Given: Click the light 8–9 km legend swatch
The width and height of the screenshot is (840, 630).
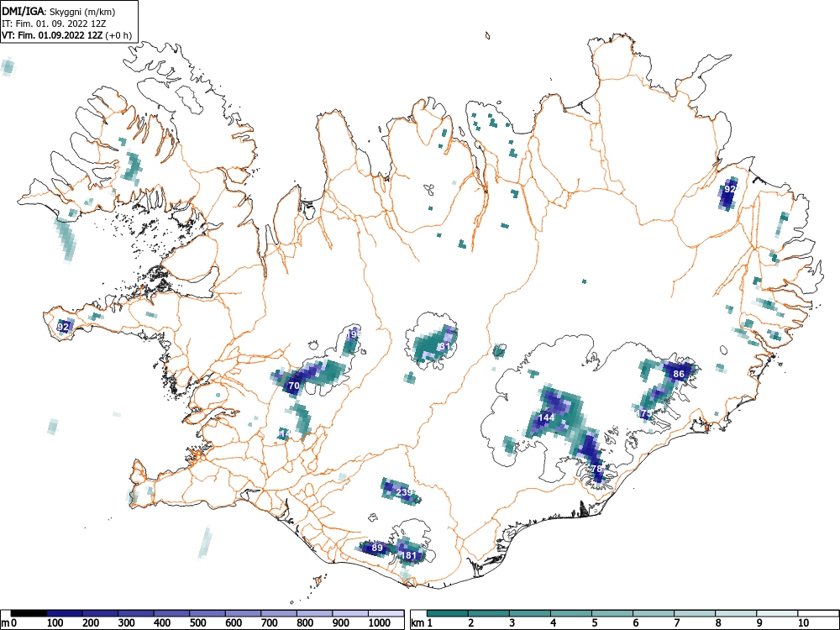Looking at the screenshot, I should click(736, 613).
